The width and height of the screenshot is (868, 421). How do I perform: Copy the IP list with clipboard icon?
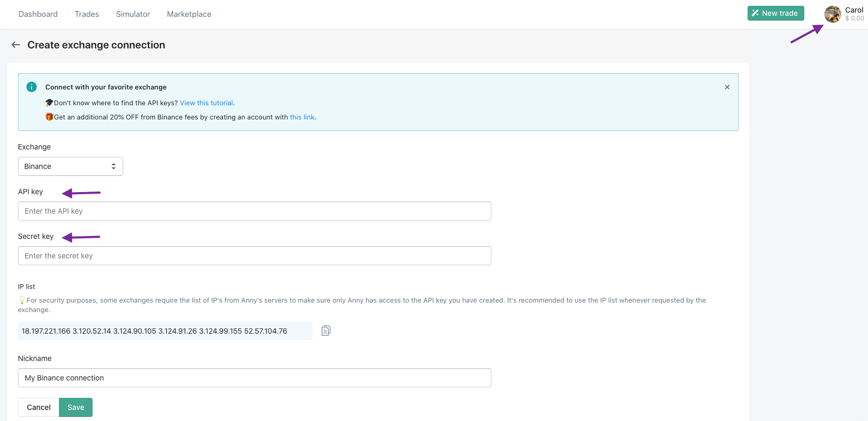click(326, 330)
